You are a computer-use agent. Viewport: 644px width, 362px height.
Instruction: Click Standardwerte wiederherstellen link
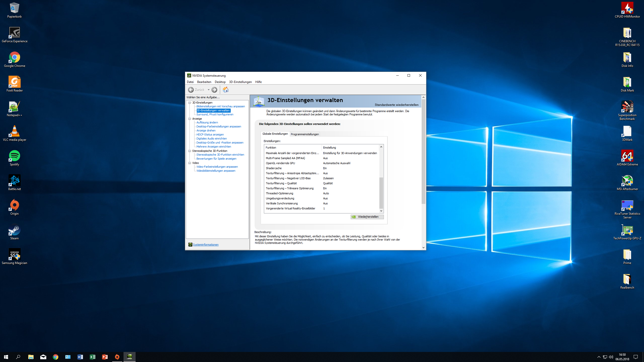click(x=396, y=105)
